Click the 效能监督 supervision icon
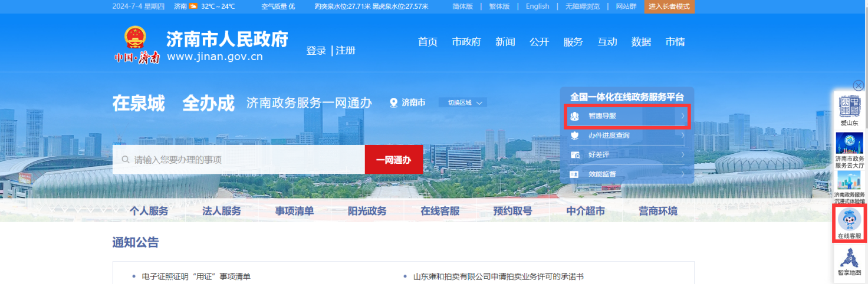Image resolution: width=868 pixels, height=284 pixels. coord(575,174)
